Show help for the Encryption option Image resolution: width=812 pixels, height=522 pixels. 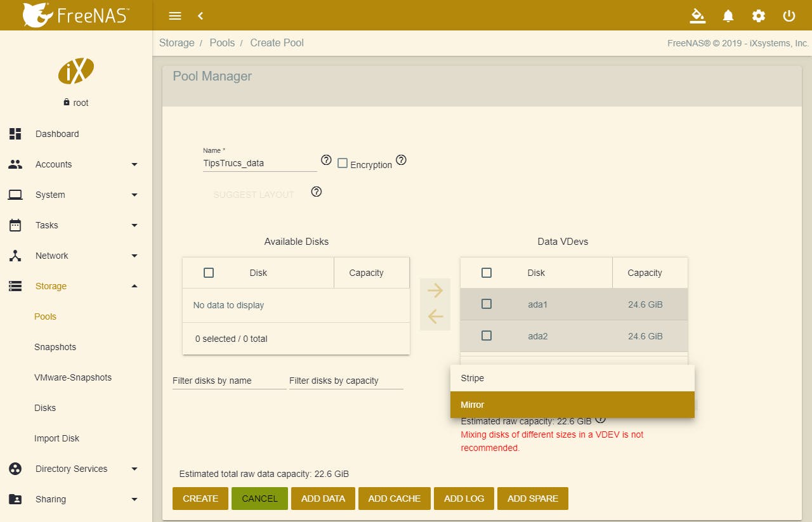pos(401,160)
